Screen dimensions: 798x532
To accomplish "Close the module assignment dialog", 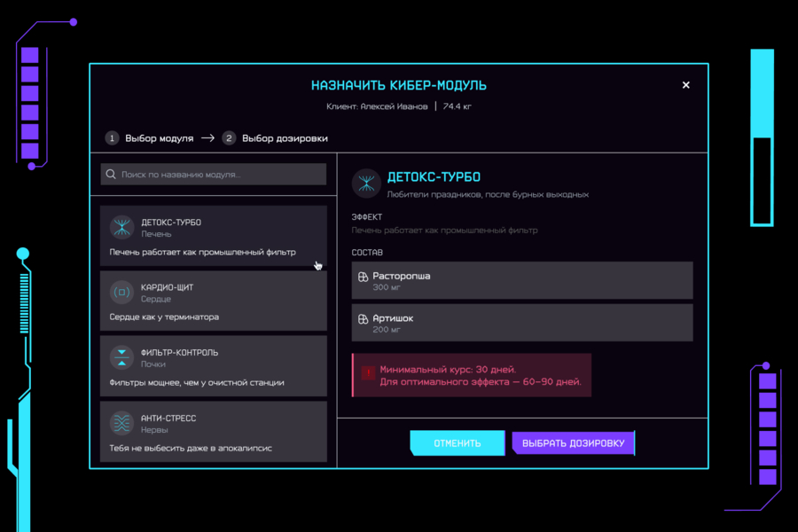I will pos(686,85).
